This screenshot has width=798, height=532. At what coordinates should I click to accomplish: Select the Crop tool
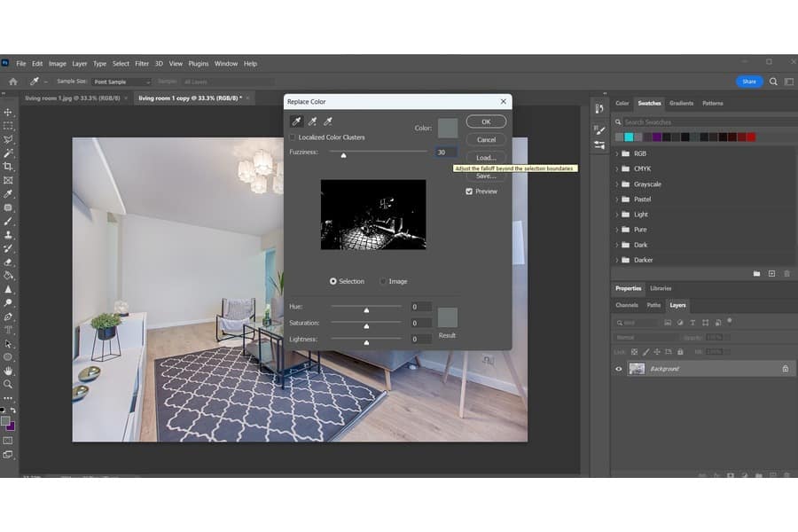8,167
